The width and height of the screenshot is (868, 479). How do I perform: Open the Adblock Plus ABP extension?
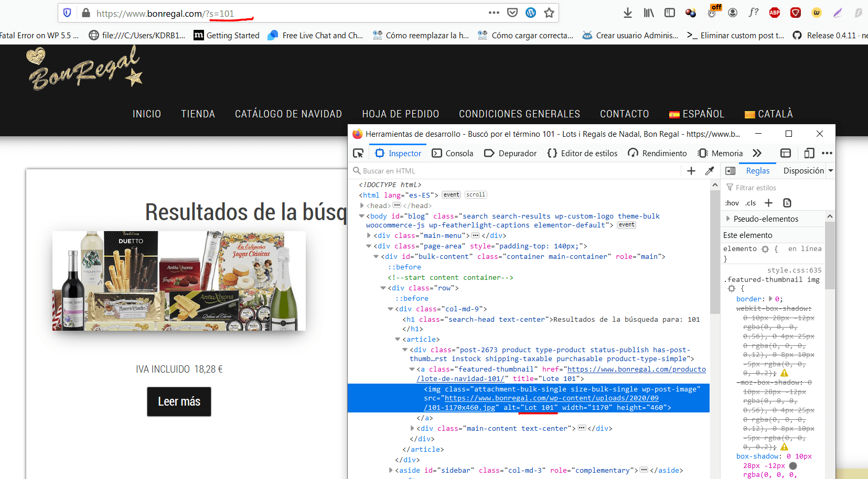point(775,13)
